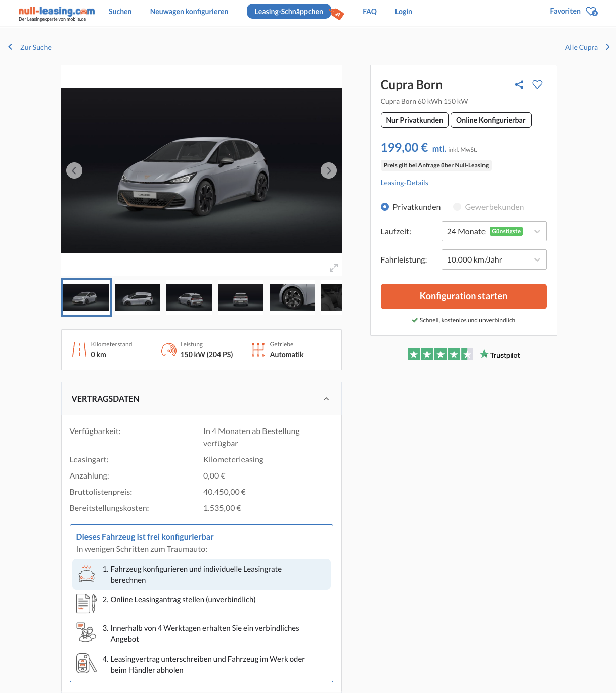
Task: Go to Leasing-Schnäppchen tab
Action: click(x=289, y=12)
